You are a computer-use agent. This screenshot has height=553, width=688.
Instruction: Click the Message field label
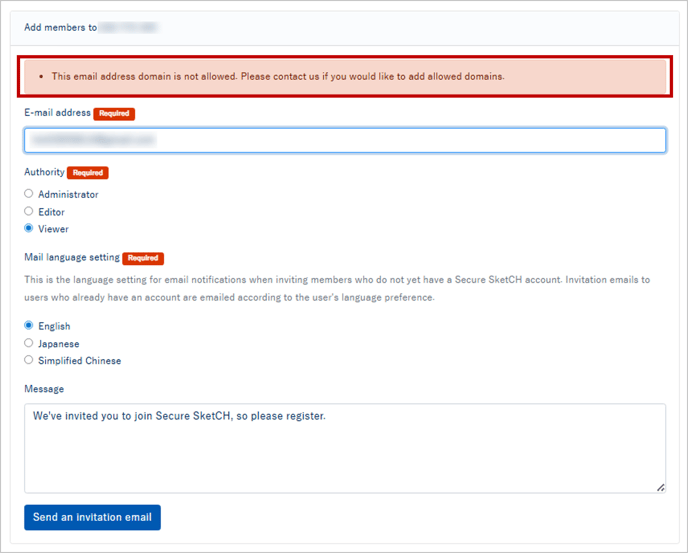pyautogui.click(x=44, y=389)
